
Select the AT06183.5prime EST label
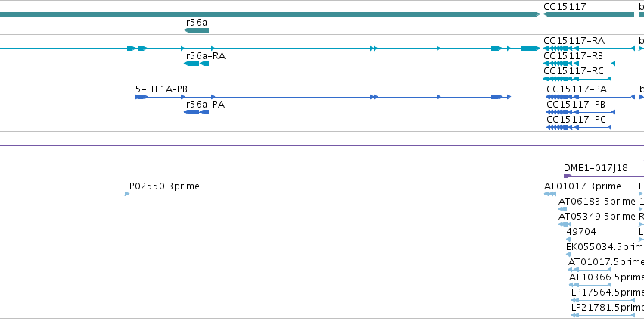pyautogui.click(x=597, y=202)
